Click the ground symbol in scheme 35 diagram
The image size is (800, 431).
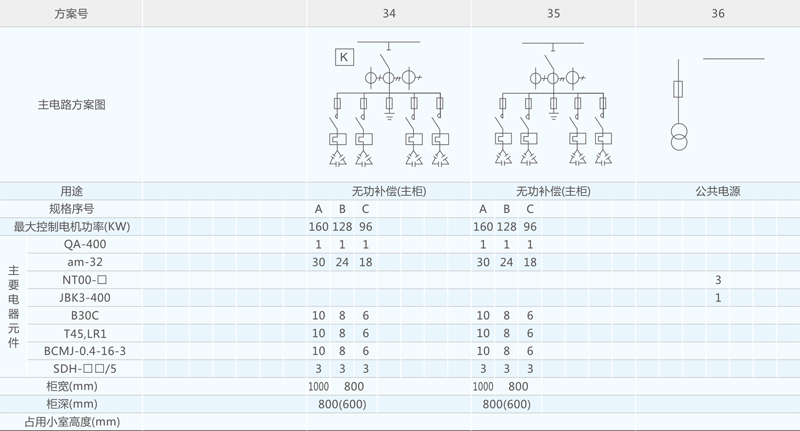553,115
